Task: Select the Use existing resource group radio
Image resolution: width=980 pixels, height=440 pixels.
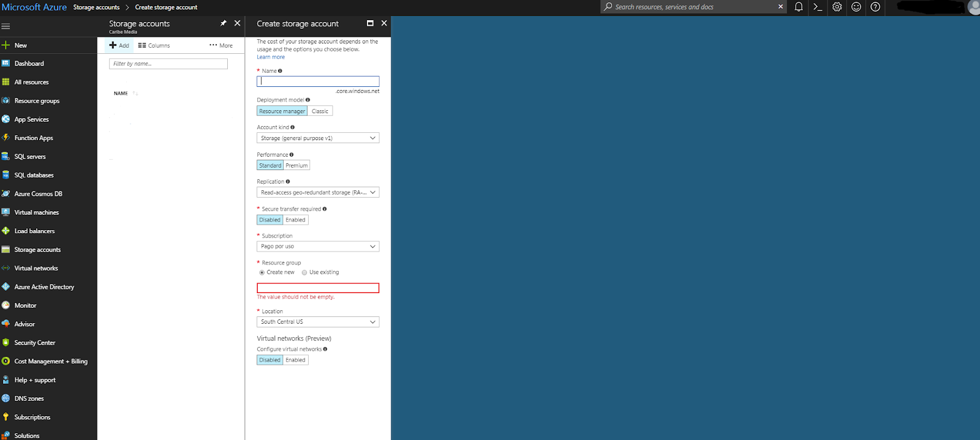Action: [x=304, y=272]
